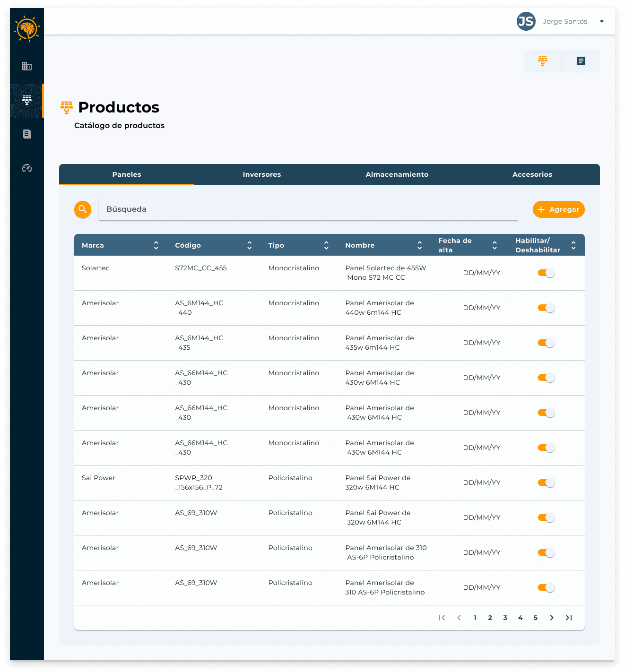
Task: Open the buildings section in the sidebar
Action: click(27, 66)
